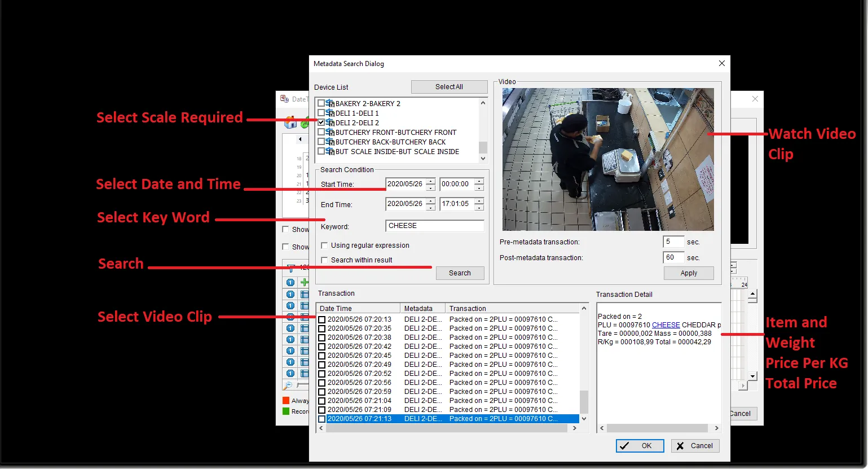Decrease the Start Time clock spinner
The height and width of the screenshot is (469, 868).
[x=479, y=187]
